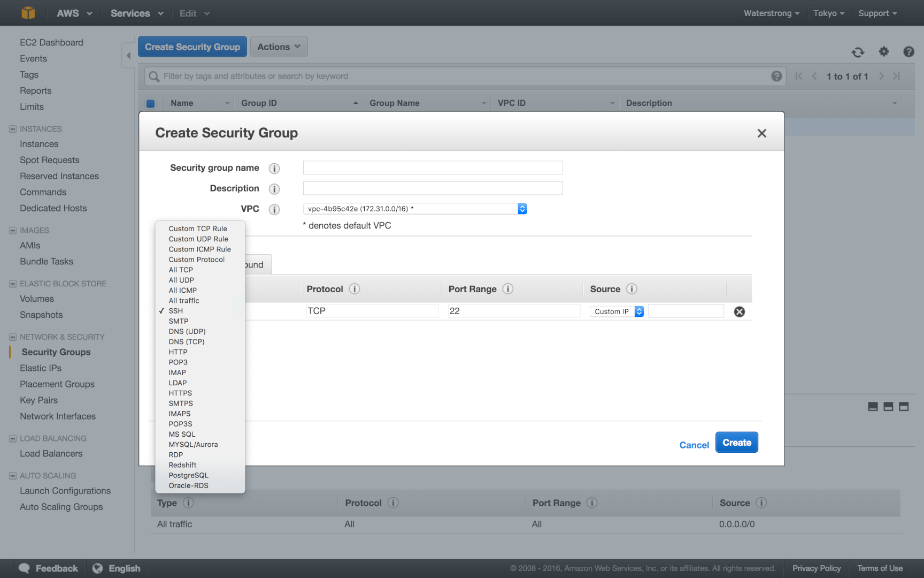
Task: Select HTTPS from the type list
Action: 180,393
